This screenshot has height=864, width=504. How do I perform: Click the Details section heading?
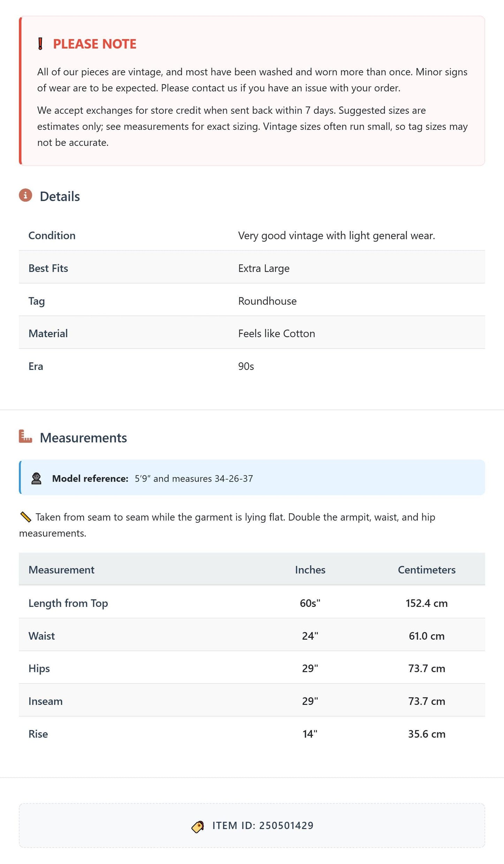click(x=60, y=196)
